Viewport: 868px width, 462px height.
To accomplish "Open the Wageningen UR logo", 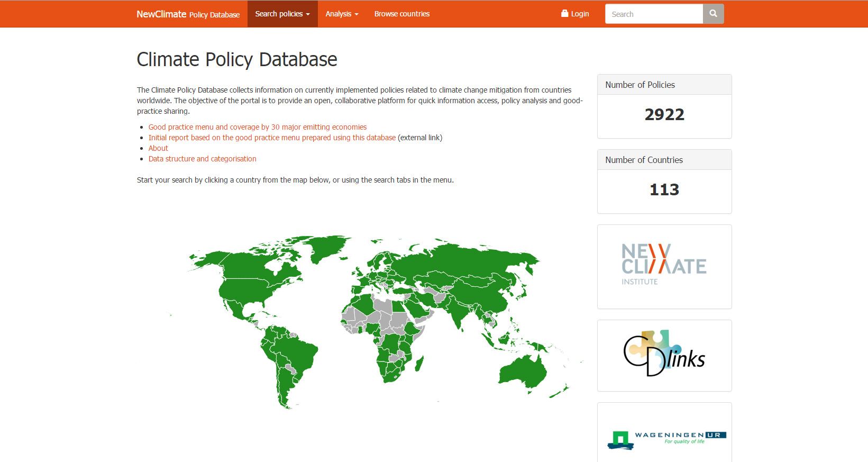I will point(664,439).
